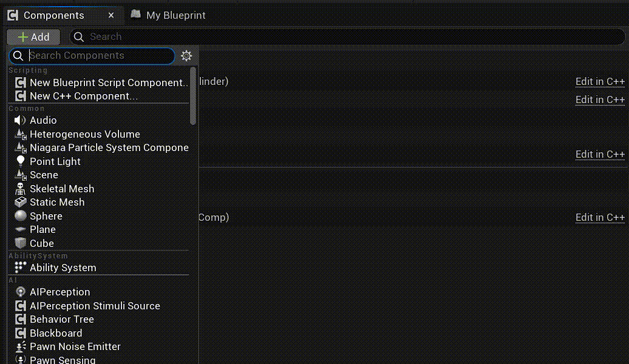Click the topmost Edit in C++ link
Viewport: 629px width, 364px height.
[x=600, y=81]
